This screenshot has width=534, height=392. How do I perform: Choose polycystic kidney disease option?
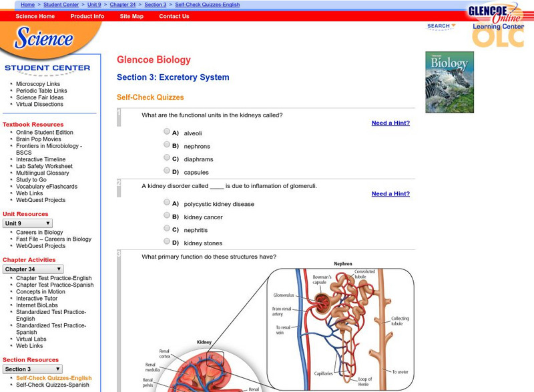coord(166,202)
